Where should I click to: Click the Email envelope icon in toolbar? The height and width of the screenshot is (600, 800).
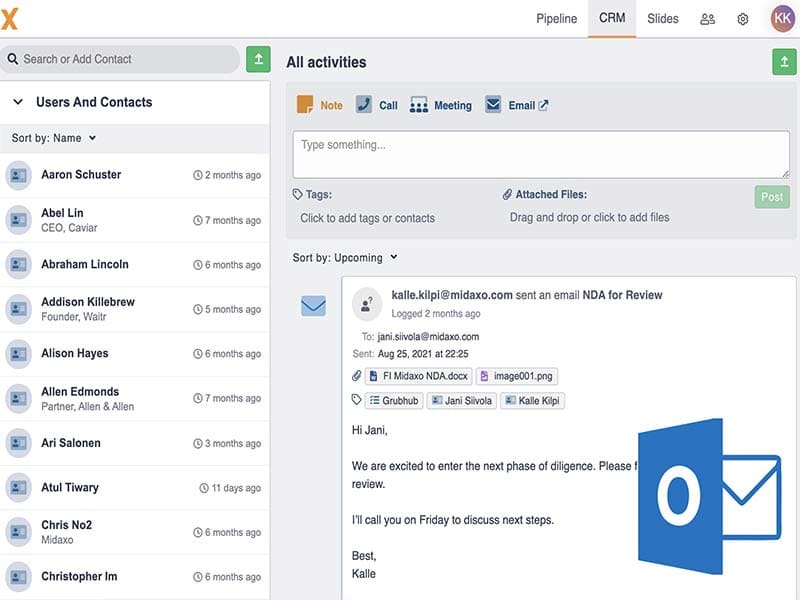[493, 104]
